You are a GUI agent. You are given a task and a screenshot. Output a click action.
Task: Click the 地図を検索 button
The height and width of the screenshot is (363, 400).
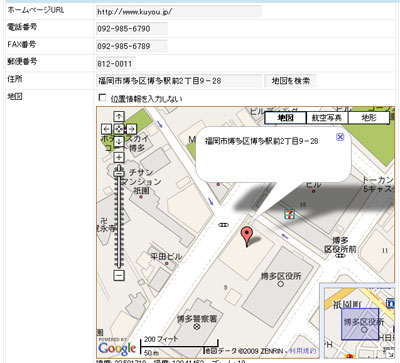[290, 81]
